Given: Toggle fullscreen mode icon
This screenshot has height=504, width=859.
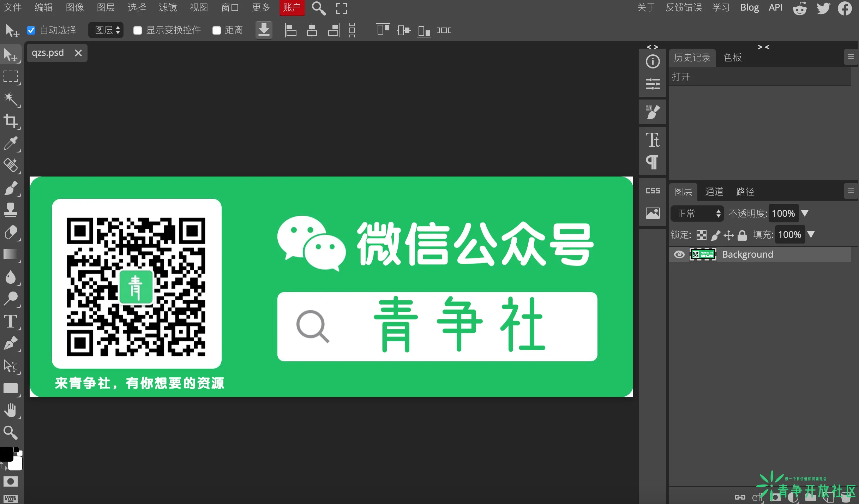Looking at the screenshot, I should coord(341,8).
